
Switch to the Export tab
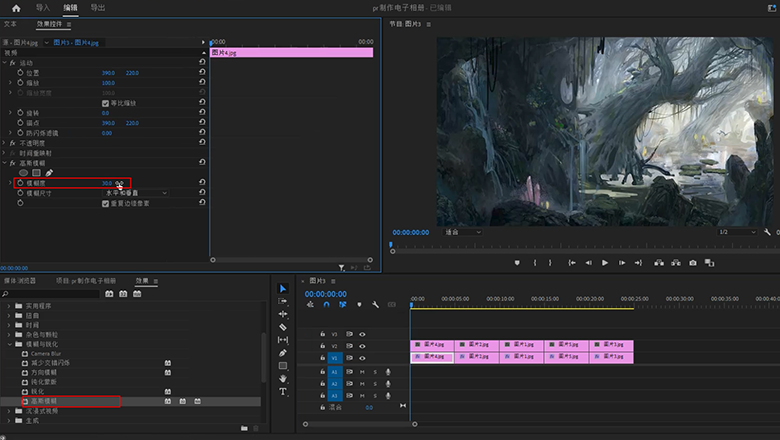pos(98,7)
